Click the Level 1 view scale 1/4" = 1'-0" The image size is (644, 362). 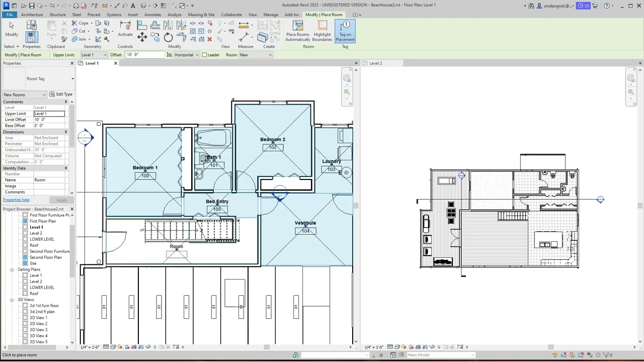[90, 347]
